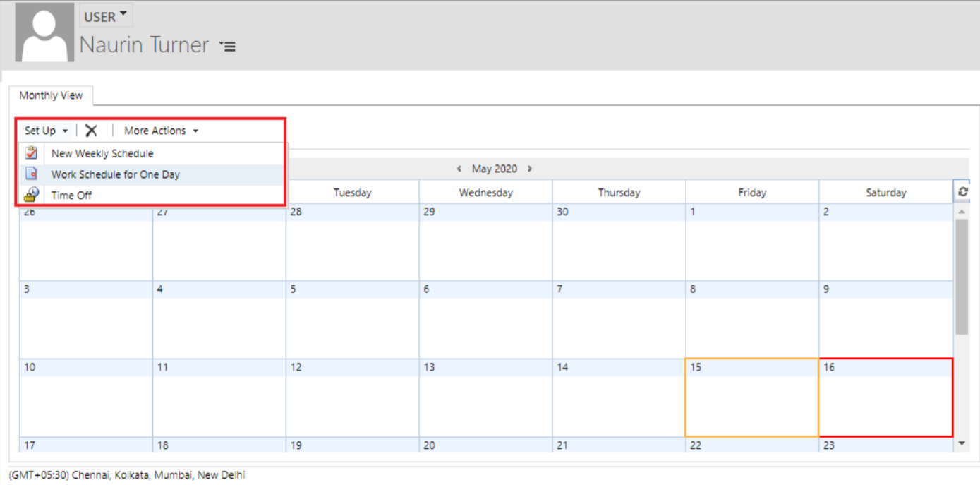Open menu beside Naurin Turner name
The image size is (980, 485).
[x=227, y=47]
